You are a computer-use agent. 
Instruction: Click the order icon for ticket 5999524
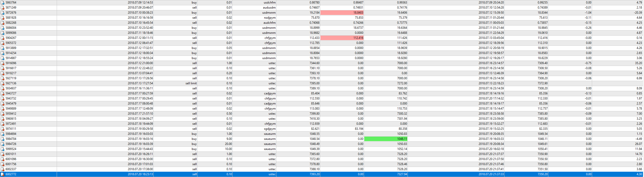[x=3, y=149]
